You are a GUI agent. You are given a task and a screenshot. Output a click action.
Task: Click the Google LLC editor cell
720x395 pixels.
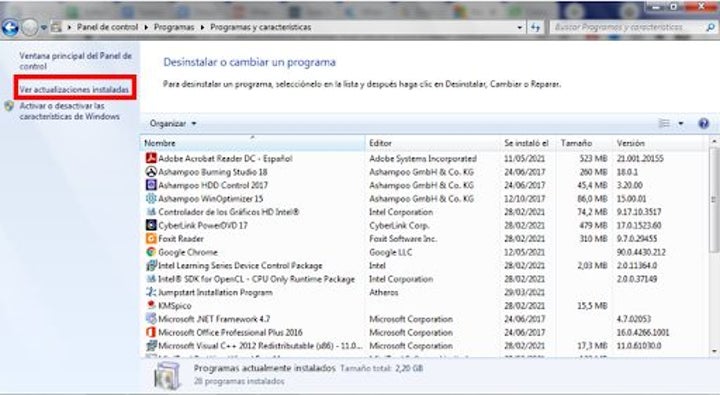click(390, 252)
